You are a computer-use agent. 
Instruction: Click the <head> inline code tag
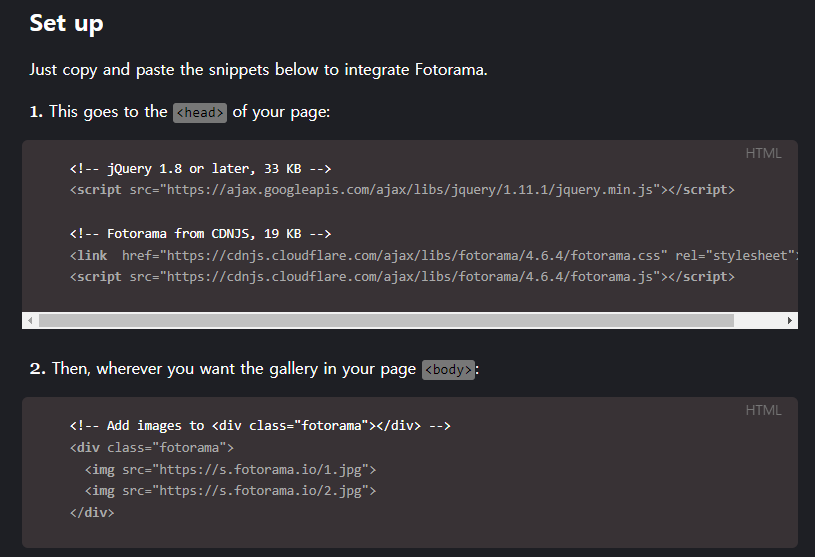[x=200, y=113]
